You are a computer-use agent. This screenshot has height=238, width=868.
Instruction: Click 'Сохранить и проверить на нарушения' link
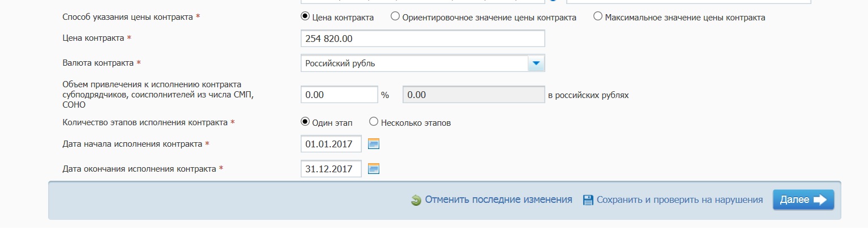[x=679, y=200]
